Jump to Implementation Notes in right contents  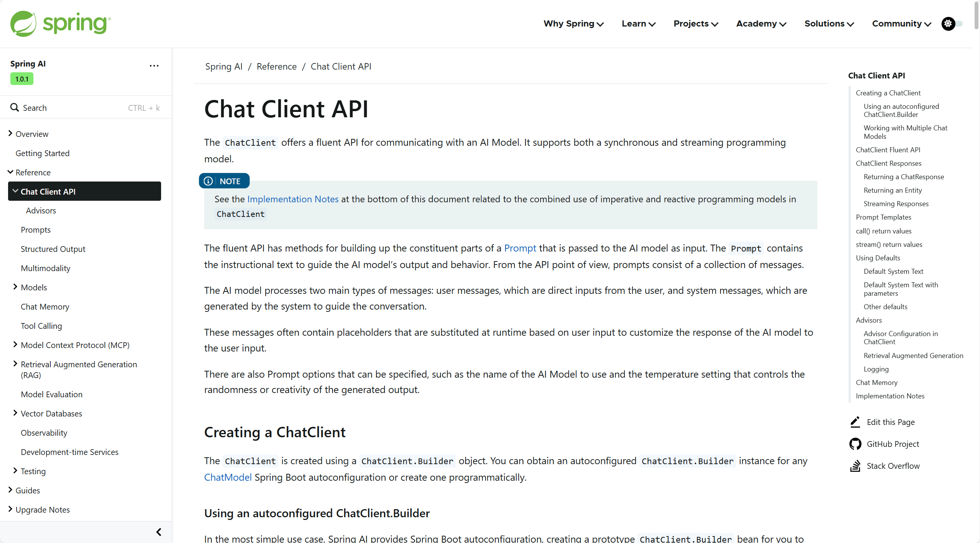[890, 396]
